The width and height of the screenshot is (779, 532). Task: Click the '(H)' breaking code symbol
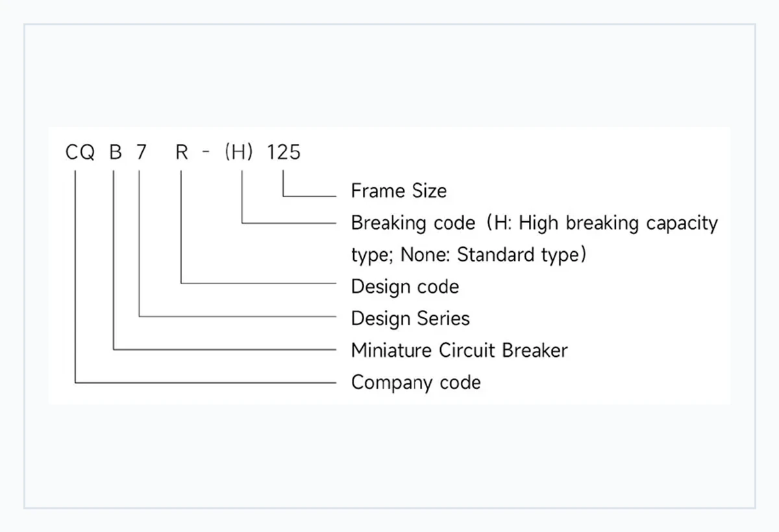238,152
